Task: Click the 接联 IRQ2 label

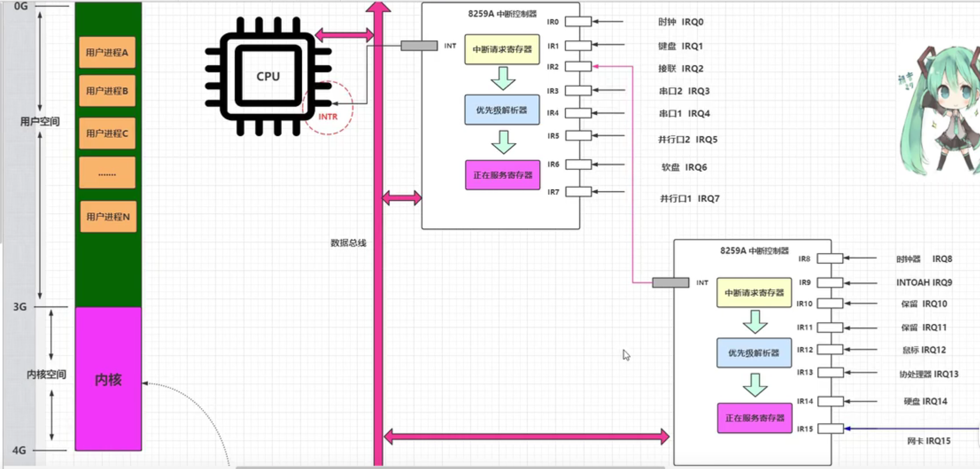Action: click(681, 69)
